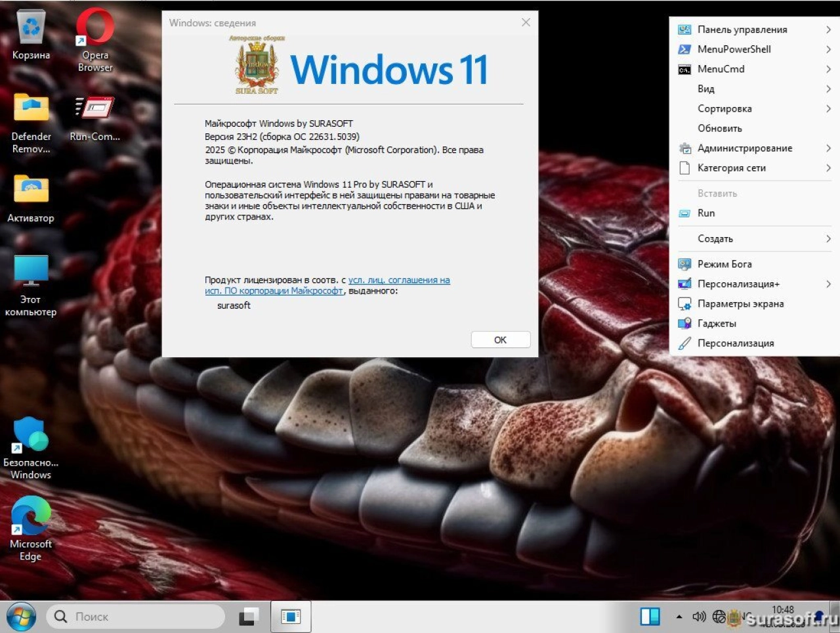Choose Гаджеты text in context menu
This screenshot has width=840, height=633.
[717, 323]
